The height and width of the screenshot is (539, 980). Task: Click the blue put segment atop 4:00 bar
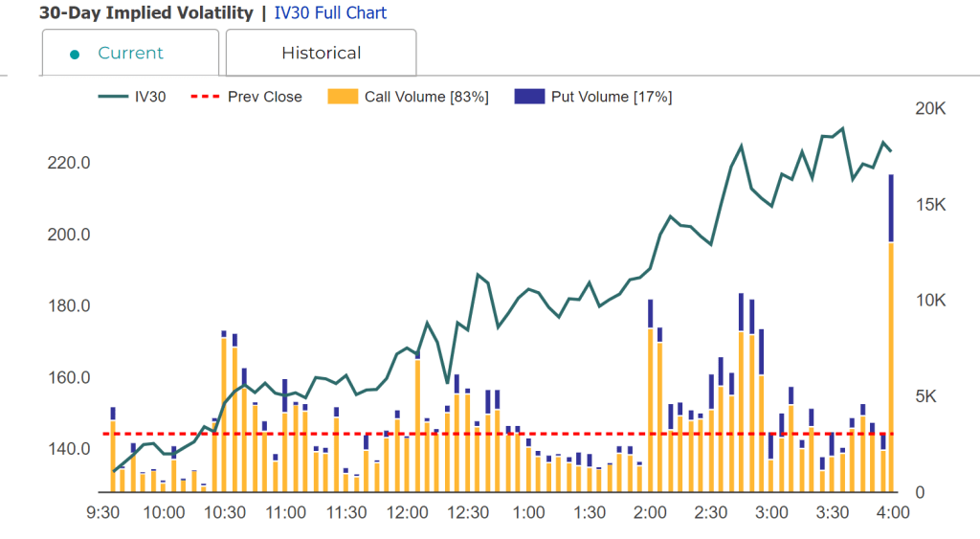click(891, 208)
